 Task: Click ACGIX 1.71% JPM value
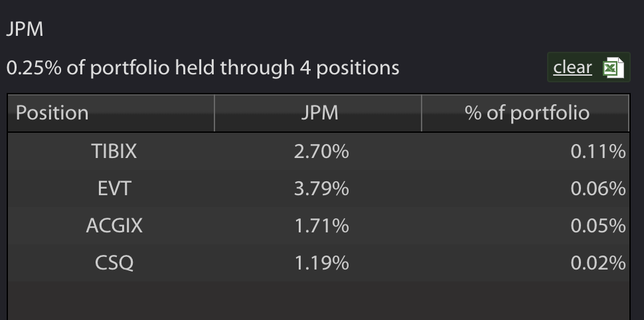coord(321,226)
